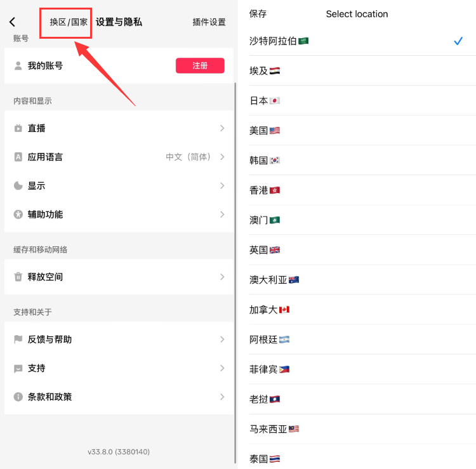Click the accessibility icon beside 辅助功能

click(18, 215)
